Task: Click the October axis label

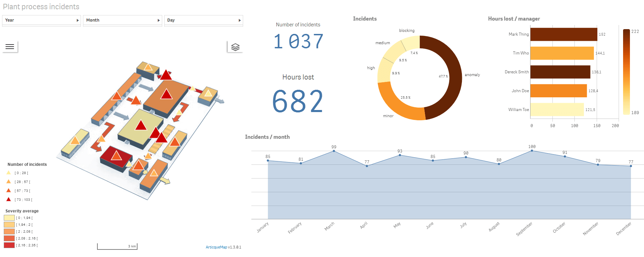Action: [559, 228]
